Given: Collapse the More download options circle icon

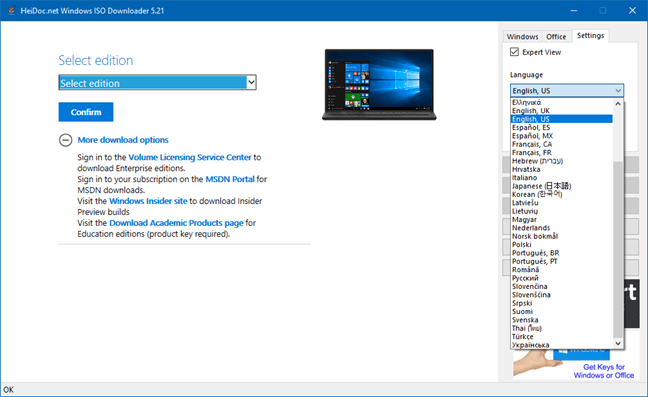Looking at the screenshot, I should click(x=65, y=140).
